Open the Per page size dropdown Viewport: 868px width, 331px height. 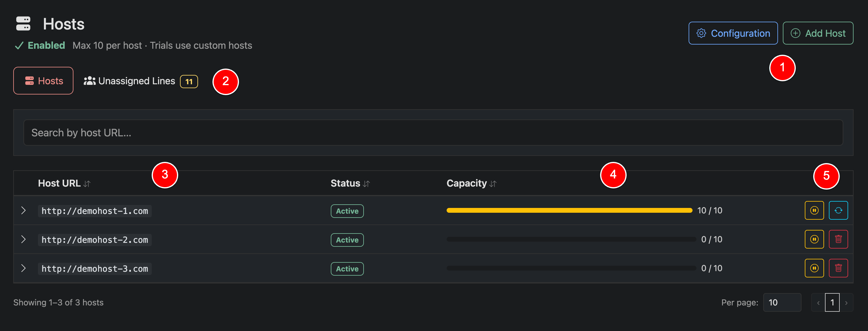782,302
